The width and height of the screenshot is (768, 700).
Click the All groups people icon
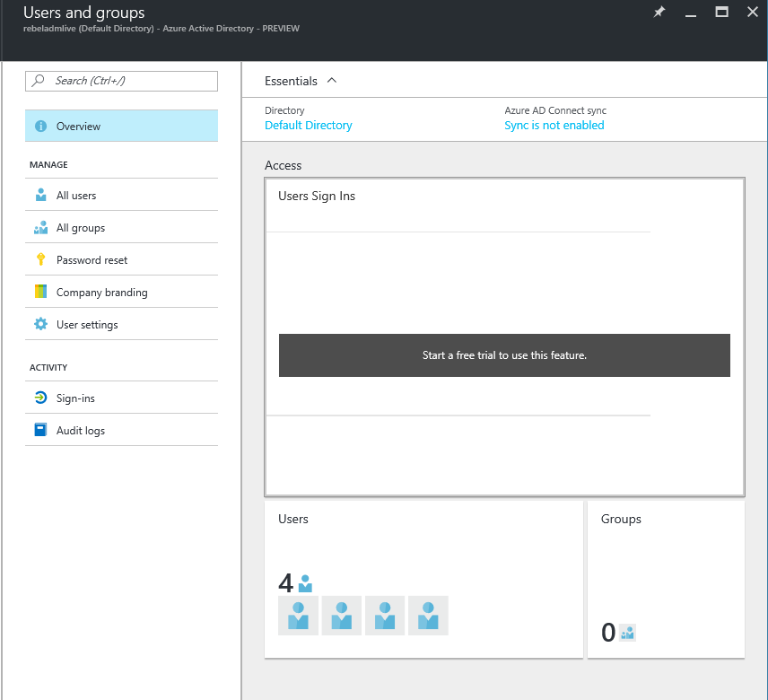click(40, 227)
